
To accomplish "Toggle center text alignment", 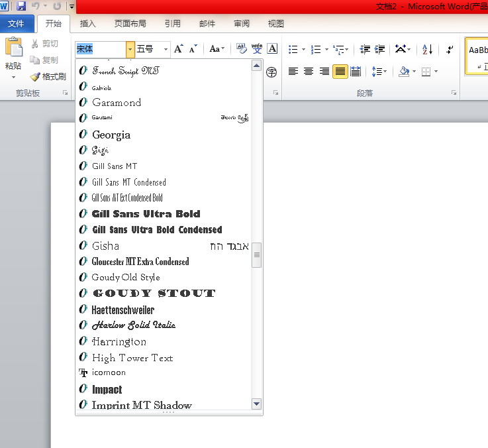I will (309, 72).
